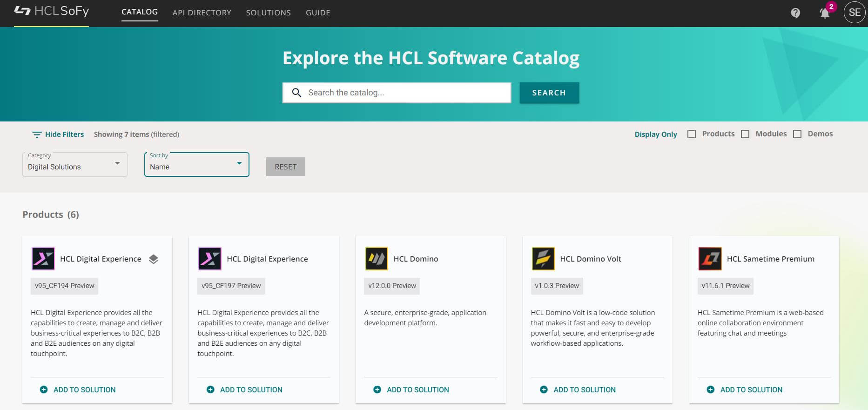
Task: Click the HCL Digital Experience v95_CF194 product logo
Action: coord(43,259)
